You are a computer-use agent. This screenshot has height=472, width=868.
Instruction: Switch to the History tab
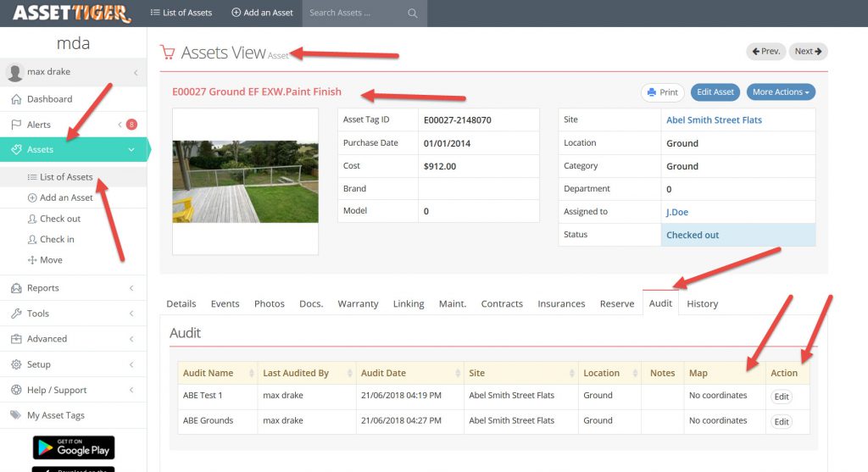tap(702, 303)
